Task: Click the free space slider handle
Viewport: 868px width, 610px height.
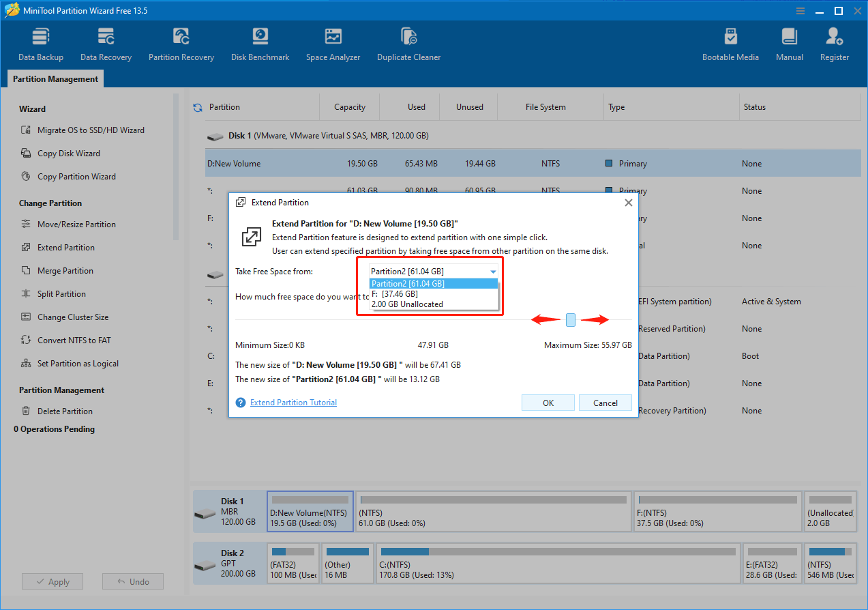Action: pos(570,319)
